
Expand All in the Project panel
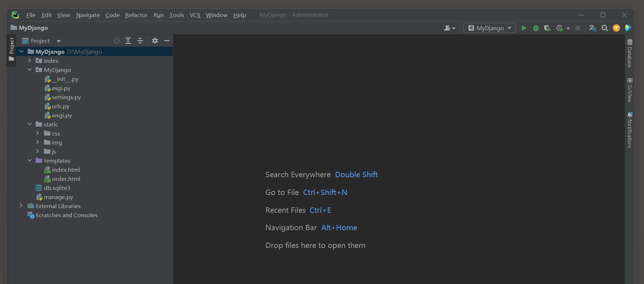point(128,41)
